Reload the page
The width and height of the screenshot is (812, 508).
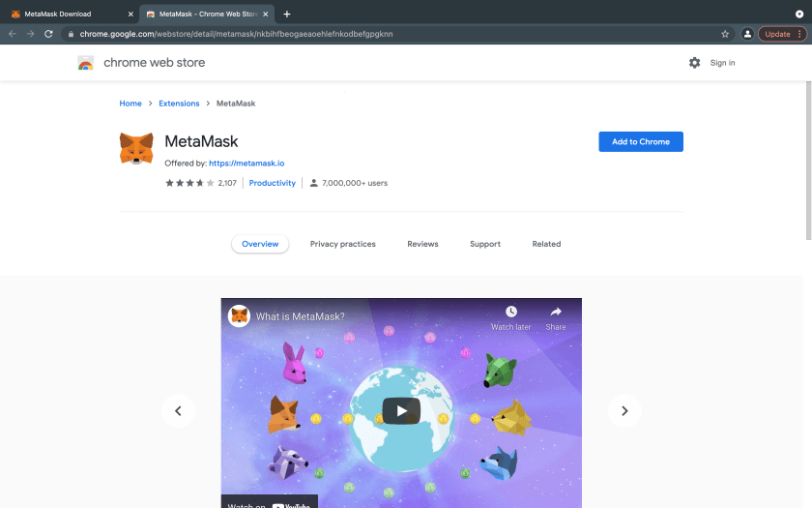pos(49,34)
